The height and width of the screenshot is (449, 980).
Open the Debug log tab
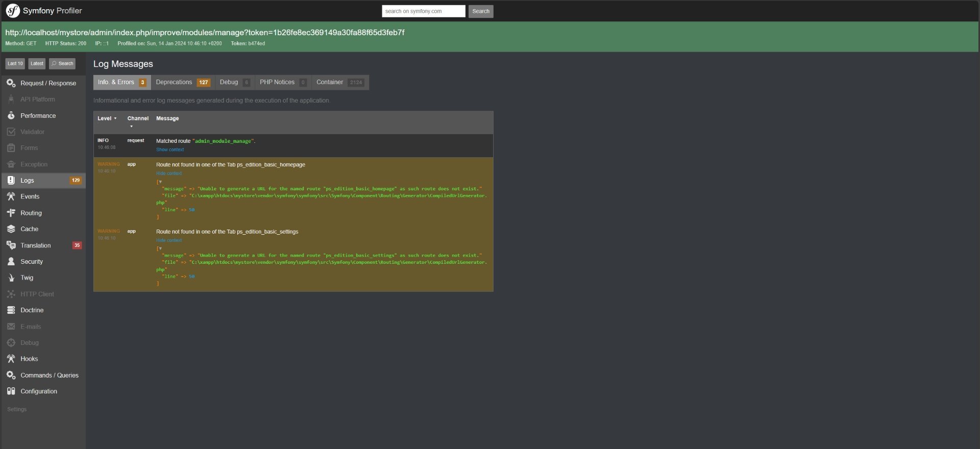pos(235,82)
